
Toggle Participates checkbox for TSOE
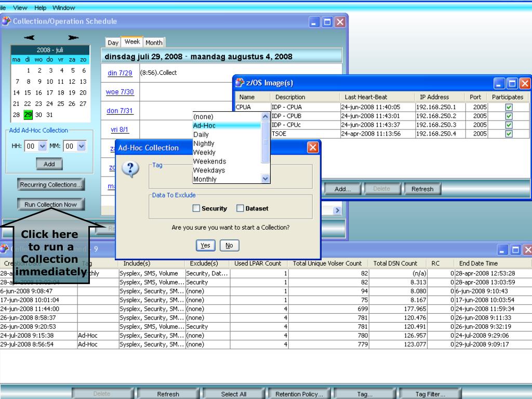[509, 134]
